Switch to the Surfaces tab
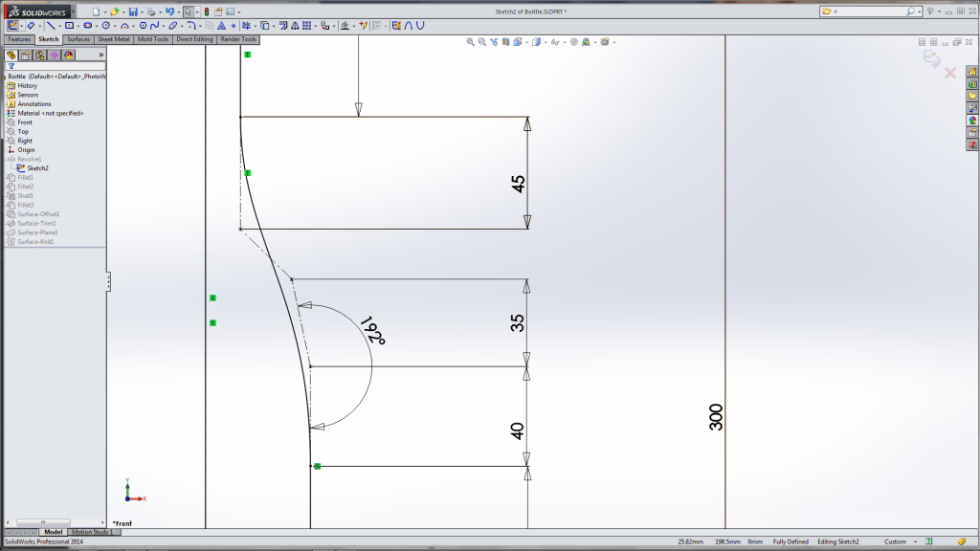This screenshot has height=551, width=980. point(78,39)
